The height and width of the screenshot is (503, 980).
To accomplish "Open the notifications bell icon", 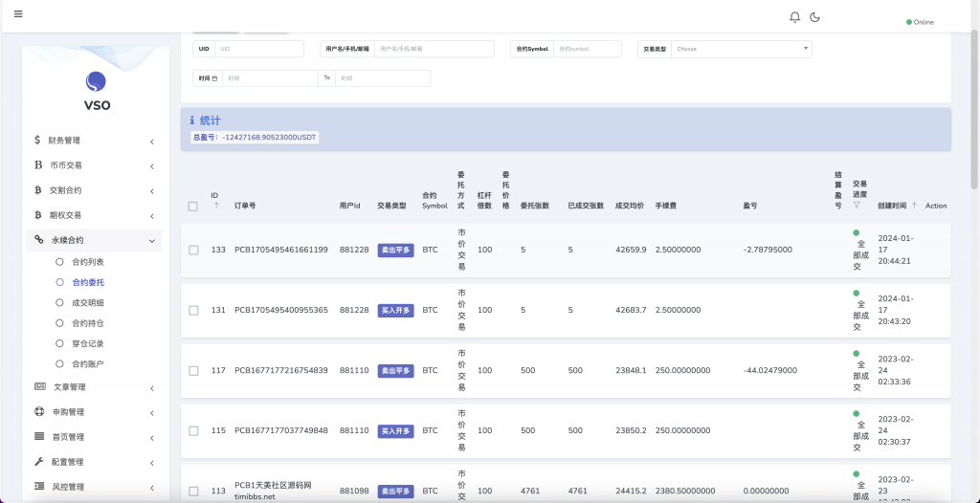I will (794, 17).
